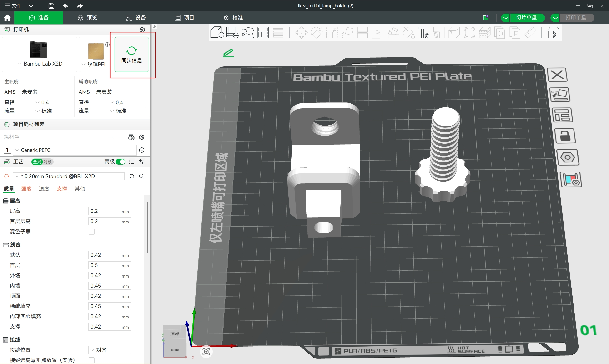Switch to the 校准 tab
The width and height of the screenshot is (609, 364).
(233, 18)
